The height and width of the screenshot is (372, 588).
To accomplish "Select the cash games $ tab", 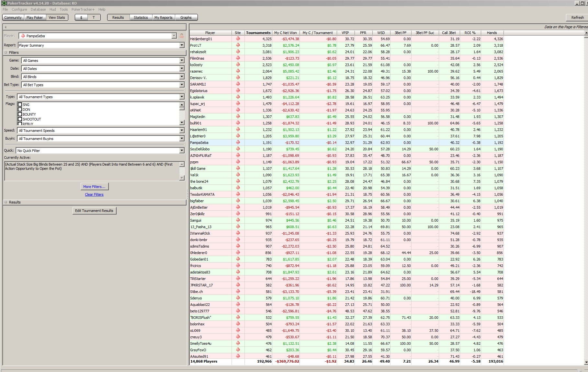I will click(81, 17).
